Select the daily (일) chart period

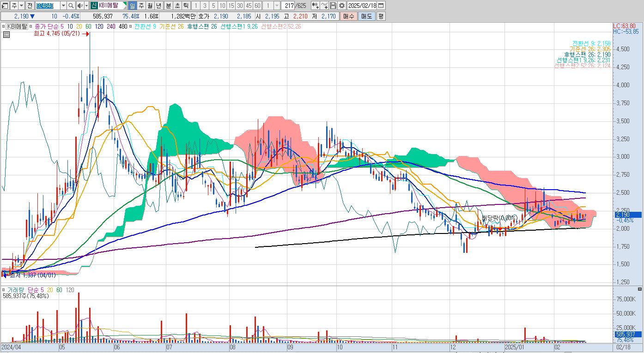pos(132,6)
